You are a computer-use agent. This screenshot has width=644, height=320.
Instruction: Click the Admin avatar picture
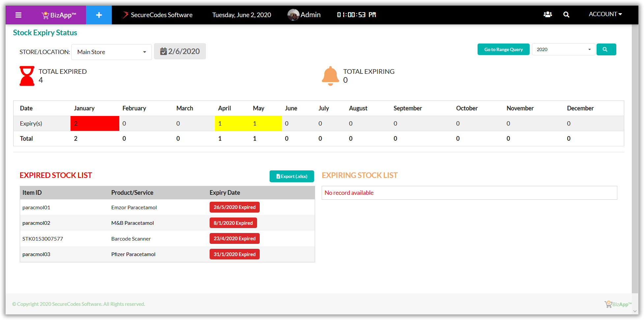293,15
